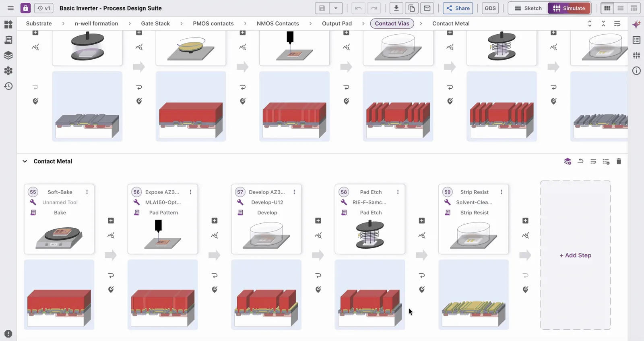Open the hamburger main menu
Screen dimensions: 644x341
click(10, 8)
